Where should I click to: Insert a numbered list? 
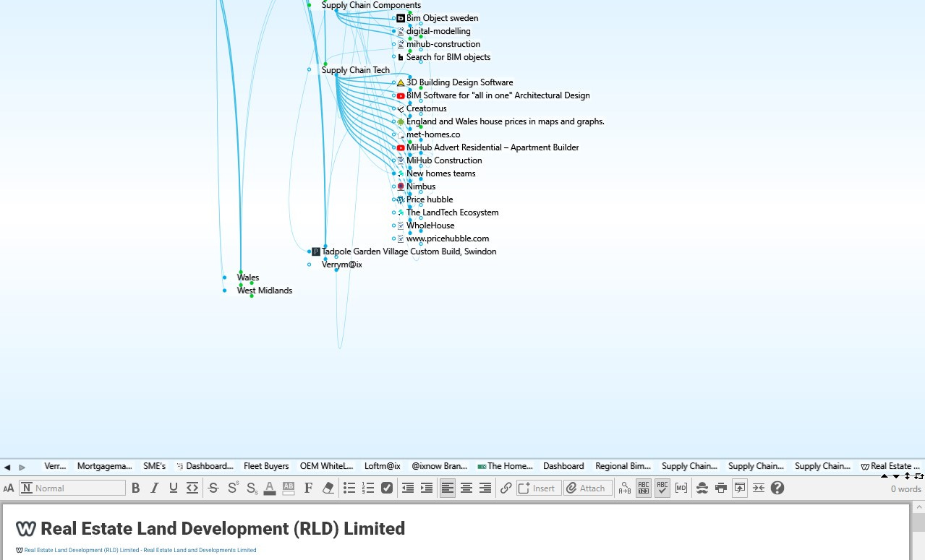[368, 488]
